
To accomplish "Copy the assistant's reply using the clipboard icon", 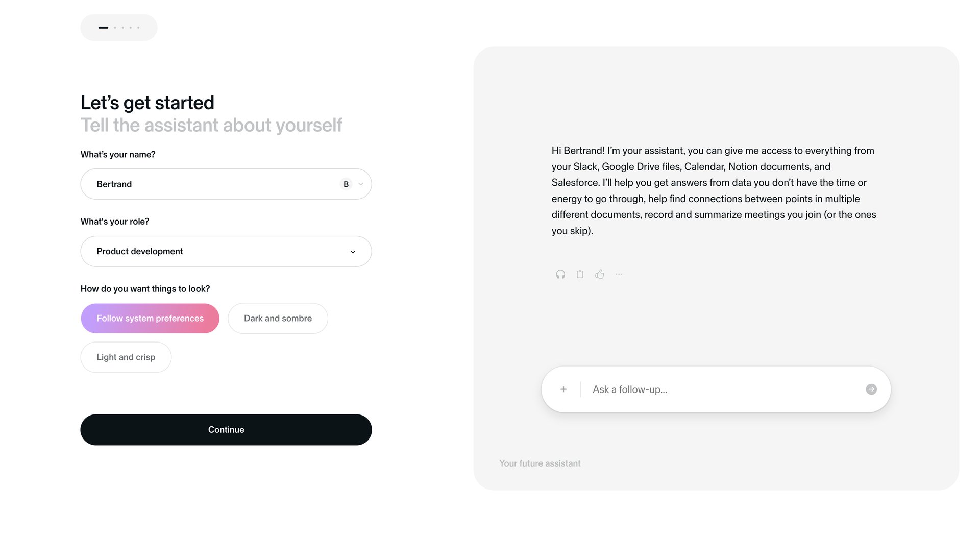I will coord(579,274).
